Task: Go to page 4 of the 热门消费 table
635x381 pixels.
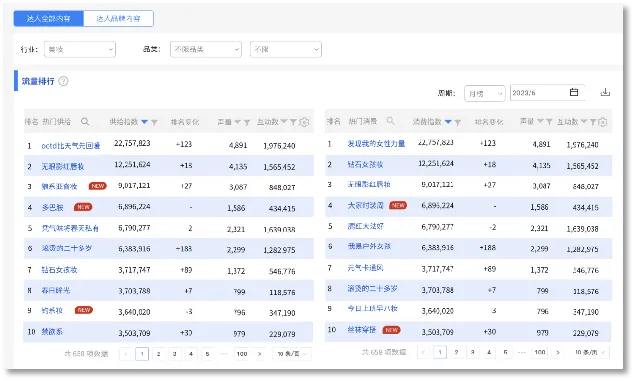Action: (x=489, y=352)
